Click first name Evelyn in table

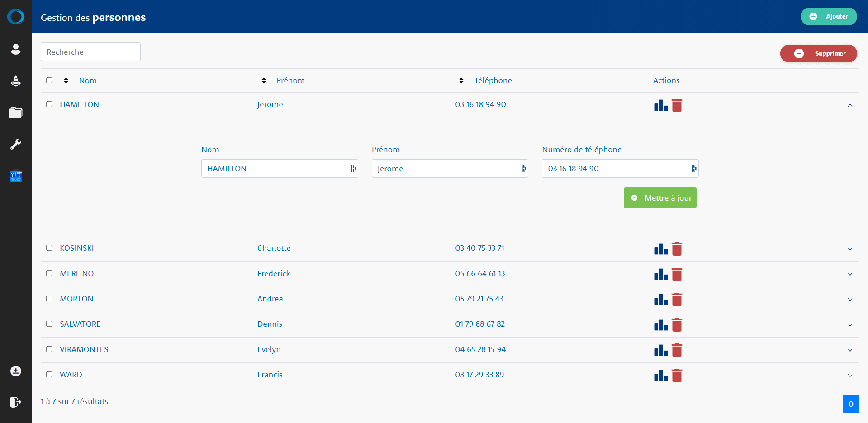269,349
